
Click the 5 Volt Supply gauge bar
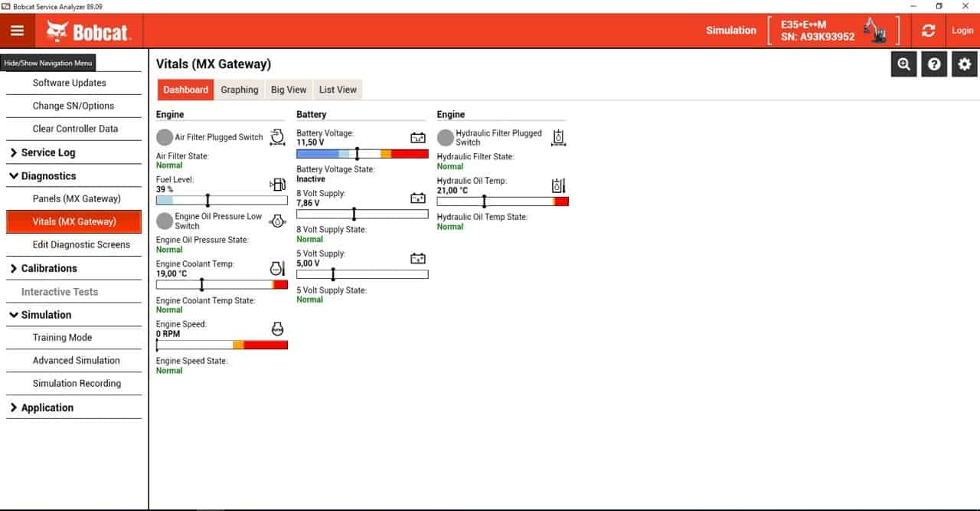tap(362, 274)
